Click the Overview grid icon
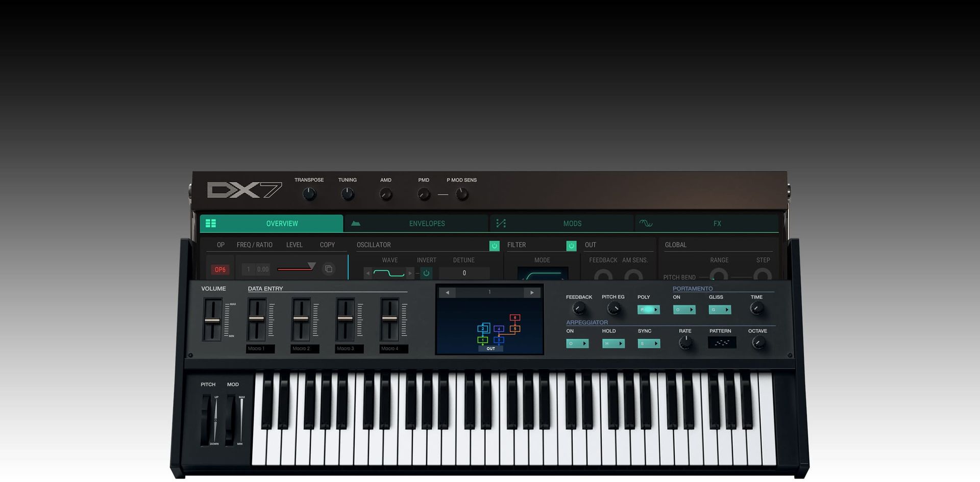This screenshot has width=980, height=482. (211, 223)
